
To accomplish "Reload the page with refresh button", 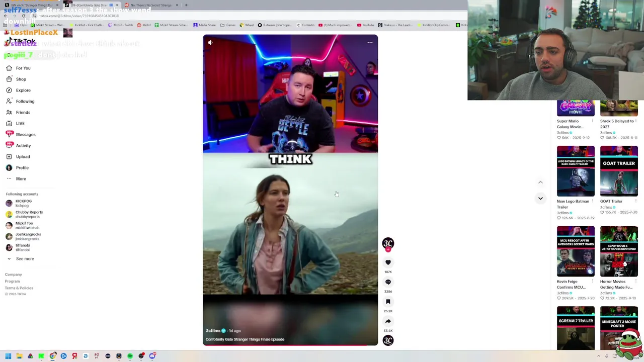I will click(23, 16).
